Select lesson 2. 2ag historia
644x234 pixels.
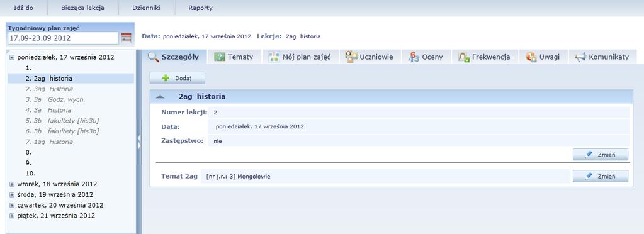point(71,79)
